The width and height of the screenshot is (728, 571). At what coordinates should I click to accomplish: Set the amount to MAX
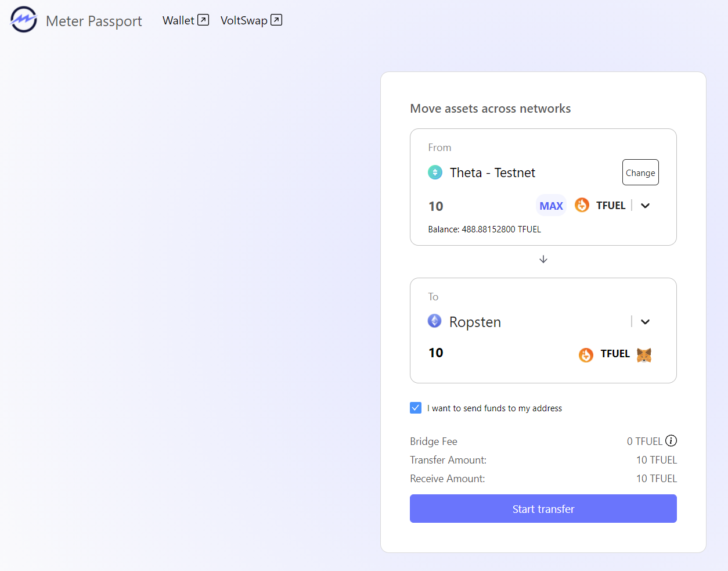tap(551, 206)
